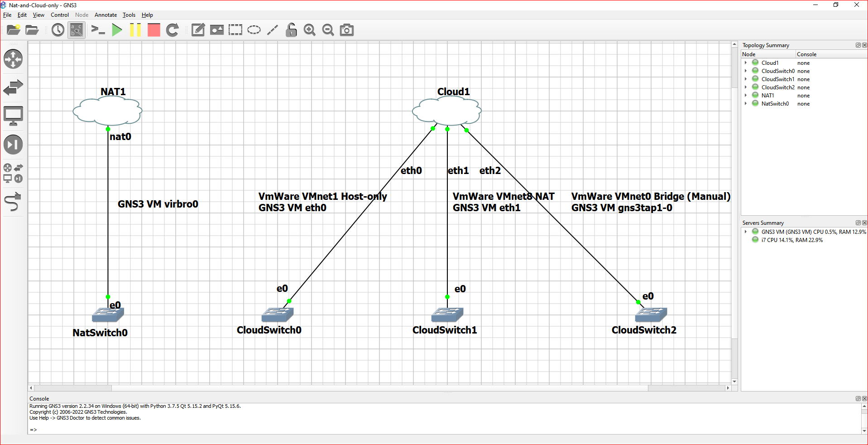Click the Node column header
This screenshot has height=445, width=868.
click(768, 54)
